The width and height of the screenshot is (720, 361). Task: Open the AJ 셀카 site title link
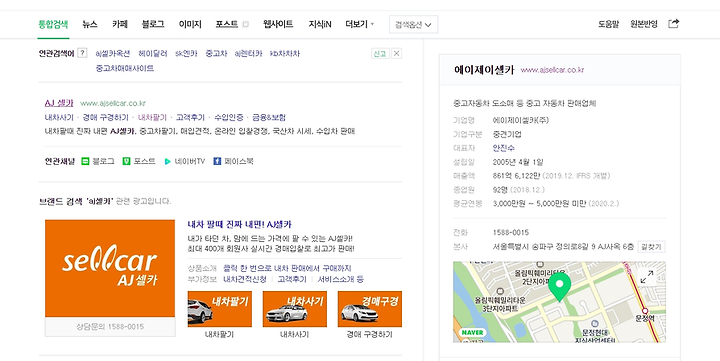coord(59,103)
